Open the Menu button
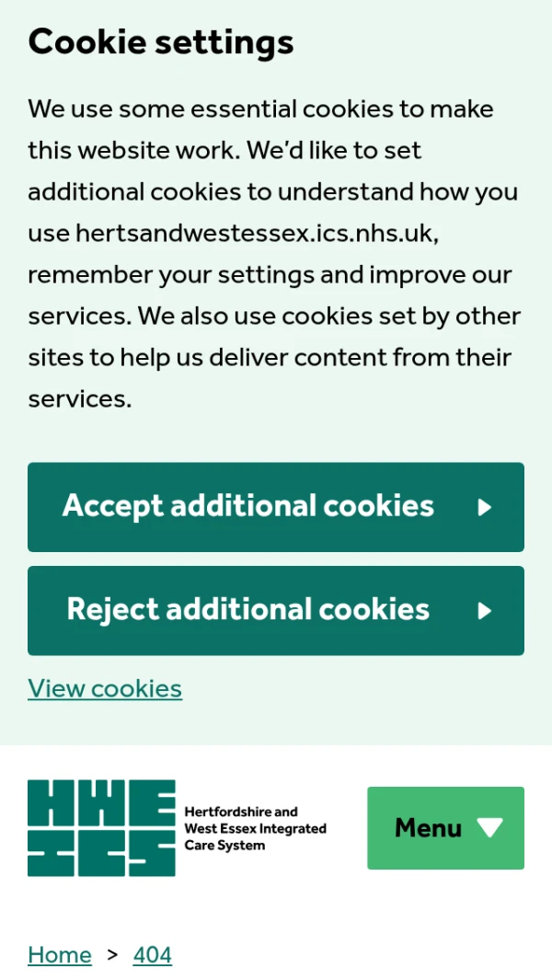This screenshot has height=980, width=552. (x=429, y=828)
